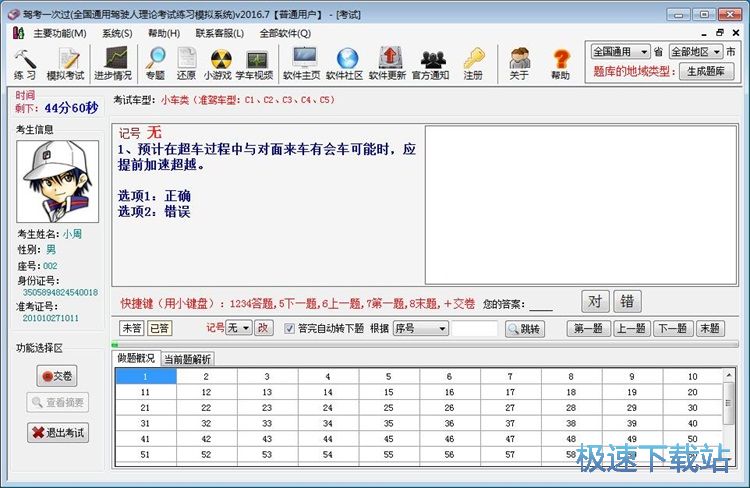Open the 帮助 question mark icon

click(561, 64)
